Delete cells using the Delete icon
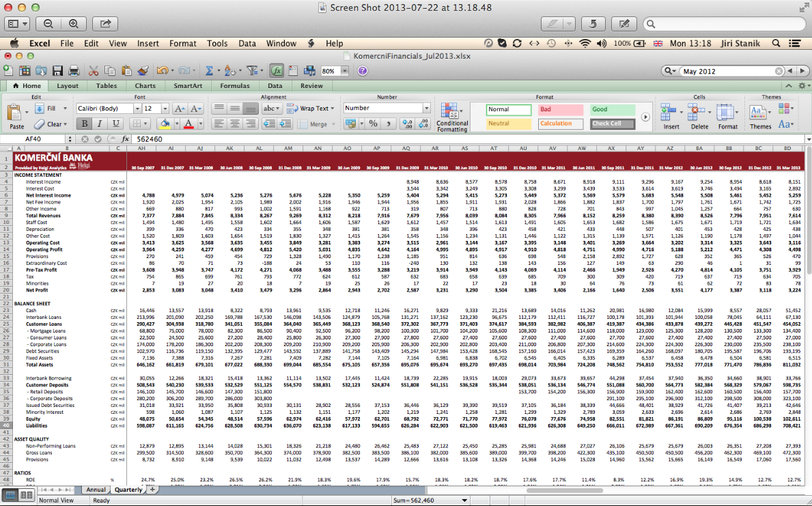The image size is (812, 506). pyautogui.click(x=699, y=116)
